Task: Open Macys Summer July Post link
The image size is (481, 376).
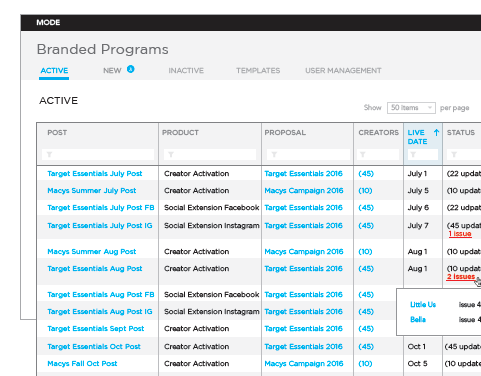Action: click(92, 191)
